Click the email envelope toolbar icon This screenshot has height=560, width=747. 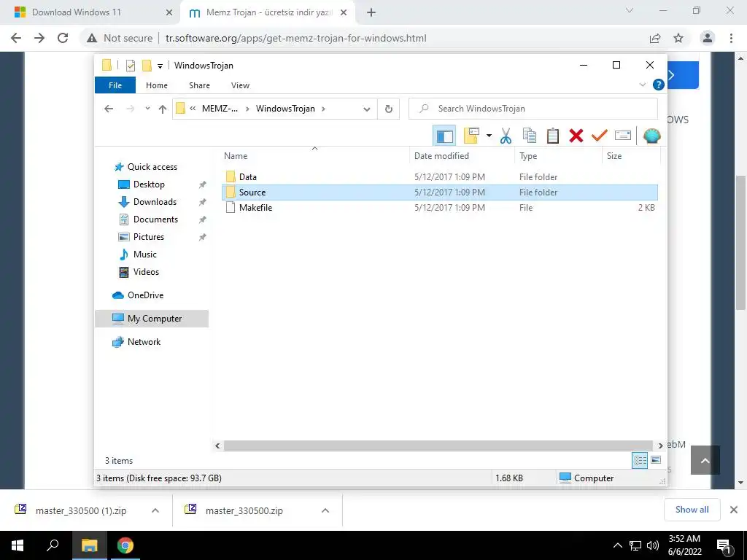click(623, 136)
